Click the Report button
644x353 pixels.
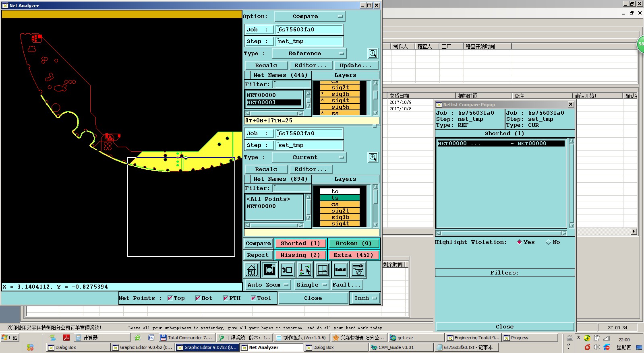coord(258,255)
